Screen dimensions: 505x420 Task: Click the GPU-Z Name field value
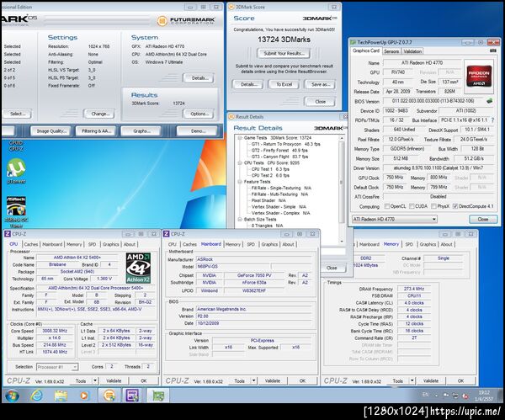click(x=422, y=63)
